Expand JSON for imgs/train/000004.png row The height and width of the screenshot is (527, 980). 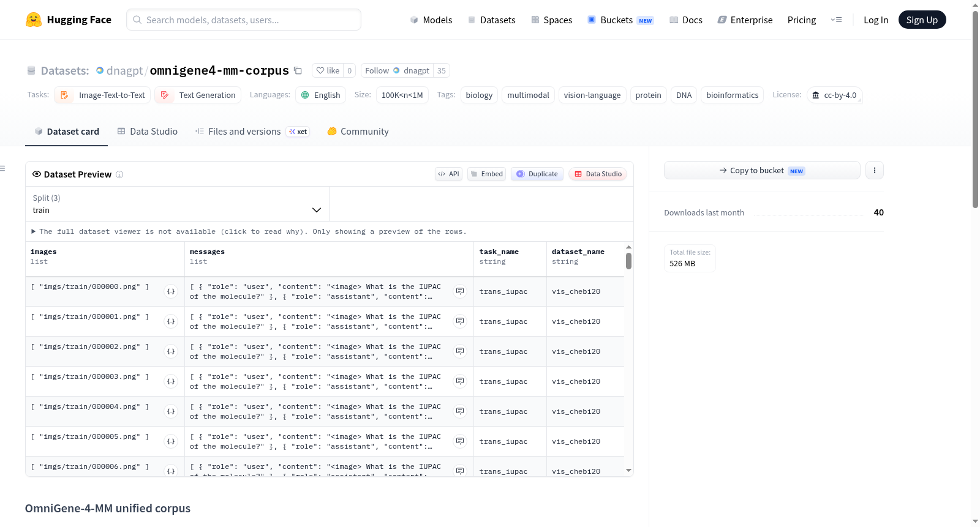point(171,411)
